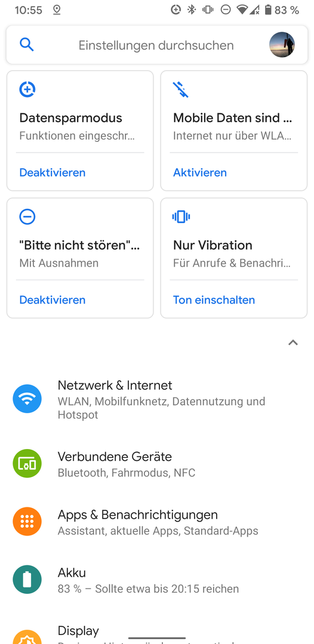Turn sound on with Ton einschalten
314x644 pixels.
pyautogui.click(x=214, y=300)
